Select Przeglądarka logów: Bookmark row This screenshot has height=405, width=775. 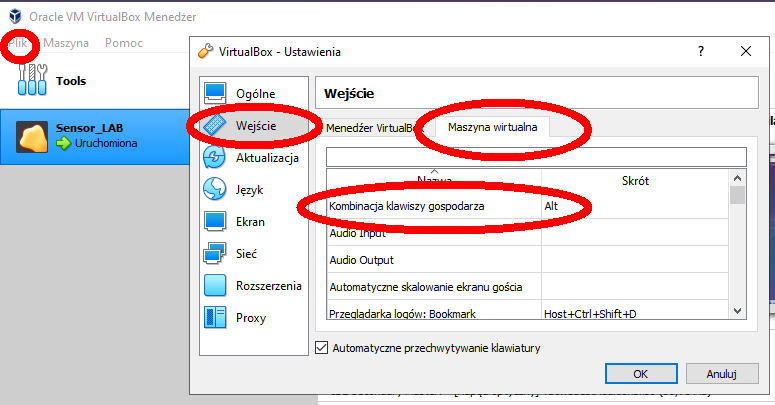[527, 312]
